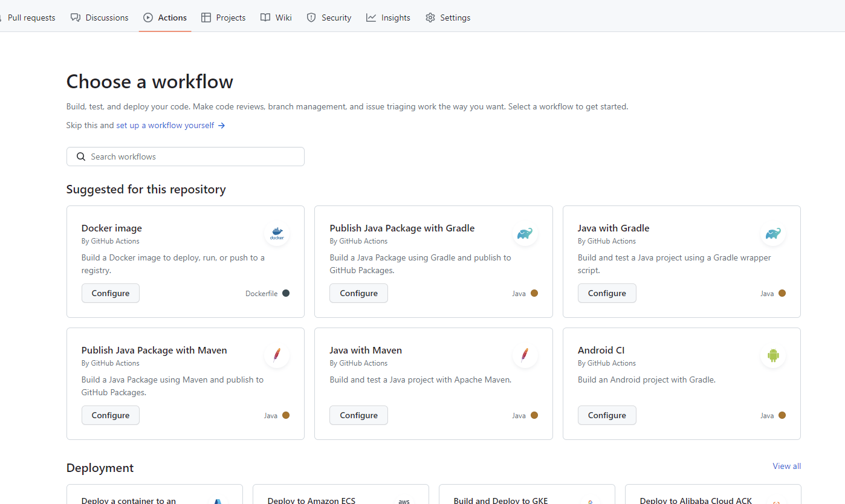Click By GitHub Actions under Docker image
Viewport: 845px width, 504px height.
tap(111, 241)
